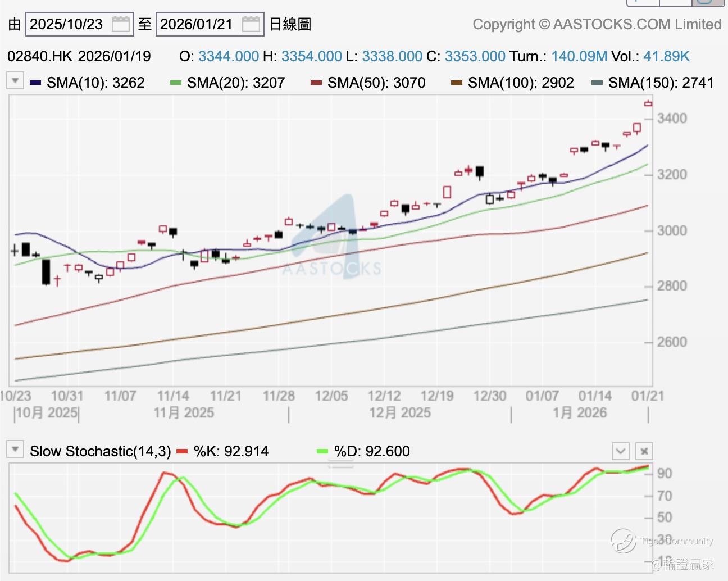Select the SMA(10) navy color swatch

[35, 83]
